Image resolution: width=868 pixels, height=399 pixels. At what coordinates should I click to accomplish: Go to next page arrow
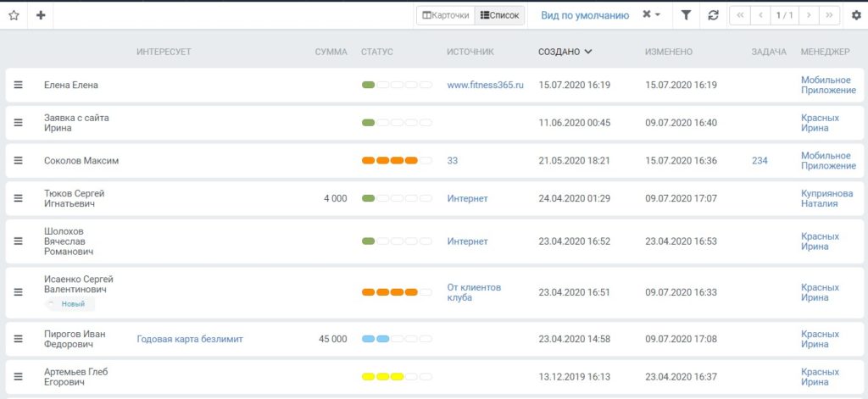click(809, 15)
